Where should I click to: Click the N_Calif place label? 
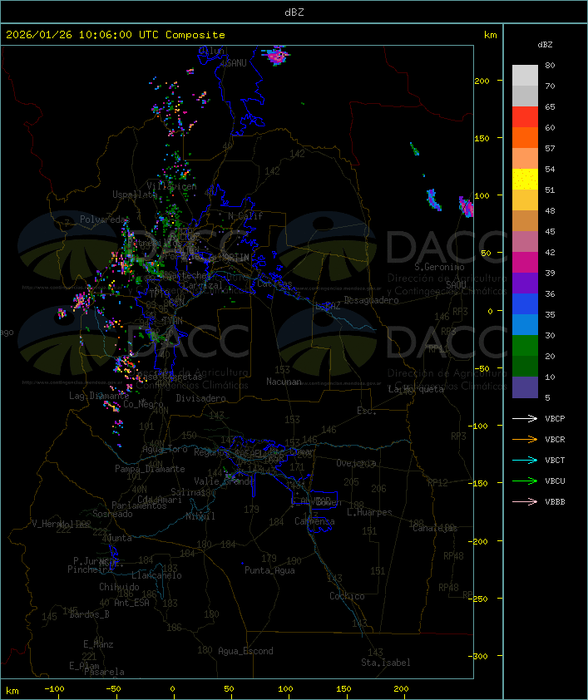[x=245, y=216]
